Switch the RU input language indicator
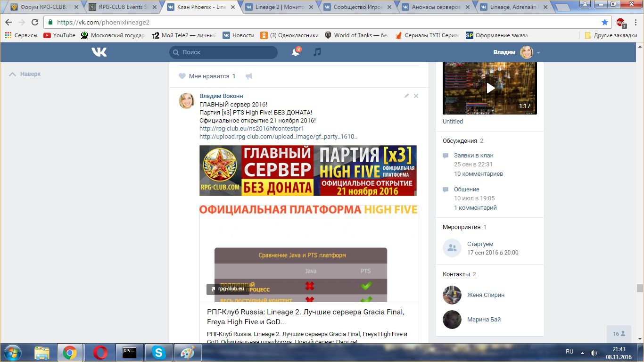 point(570,352)
